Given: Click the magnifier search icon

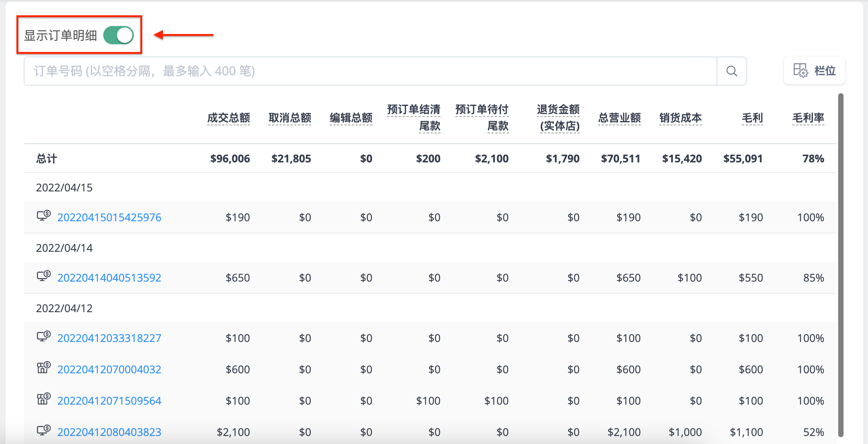Looking at the screenshot, I should (731, 71).
